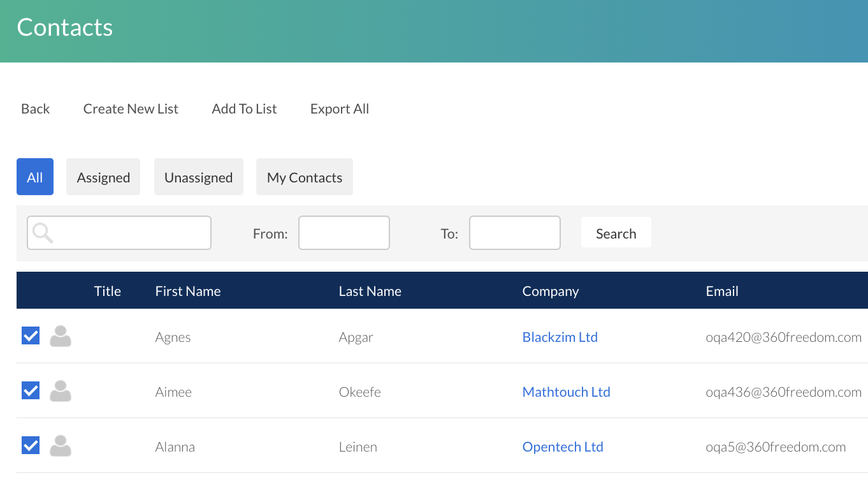Click the From date field
The image size is (868, 486).
(x=344, y=233)
